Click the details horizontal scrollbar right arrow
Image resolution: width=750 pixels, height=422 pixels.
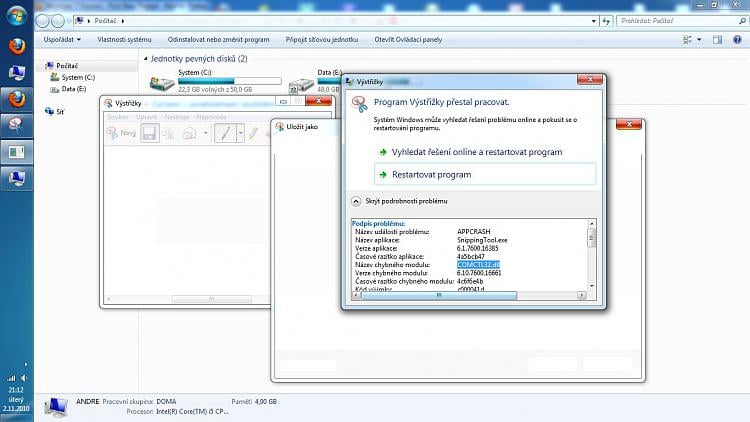[582, 295]
